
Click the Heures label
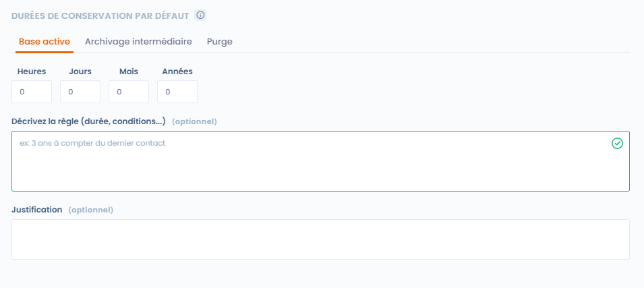point(32,71)
